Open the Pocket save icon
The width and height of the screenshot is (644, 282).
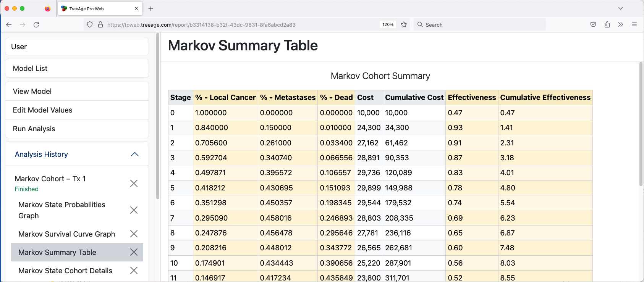pyautogui.click(x=593, y=24)
